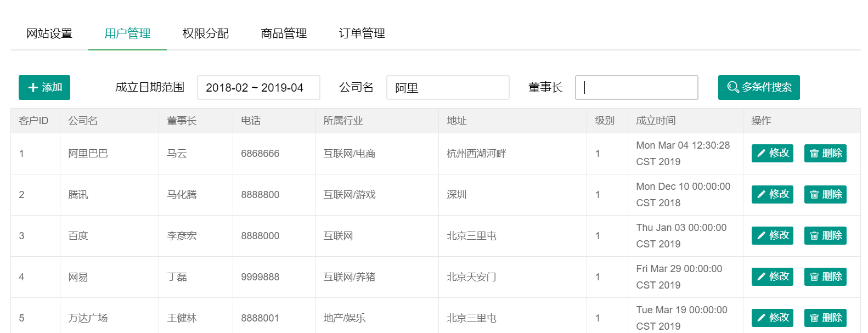Select the 百度 company cell
This screenshot has width=868, height=333.
(110, 236)
